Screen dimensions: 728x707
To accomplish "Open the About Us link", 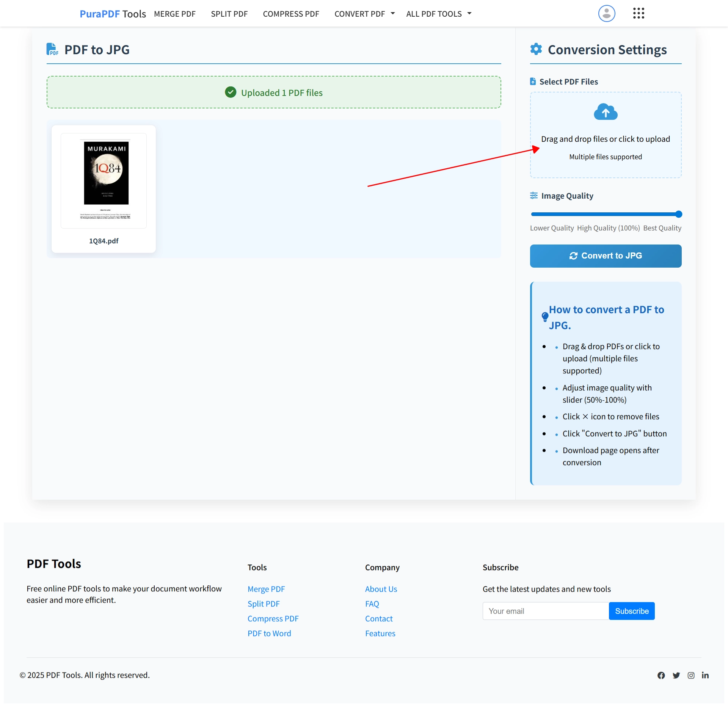I will (x=381, y=589).
